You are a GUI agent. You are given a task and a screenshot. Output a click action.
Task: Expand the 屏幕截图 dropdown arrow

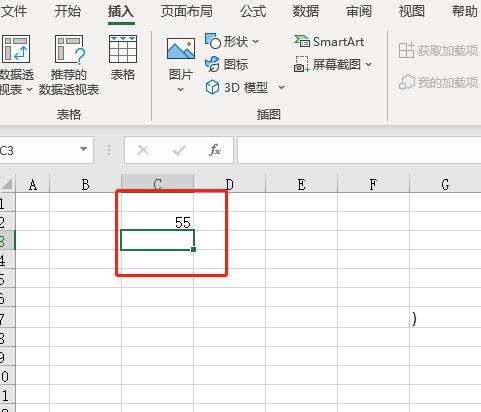pos(368,64)
